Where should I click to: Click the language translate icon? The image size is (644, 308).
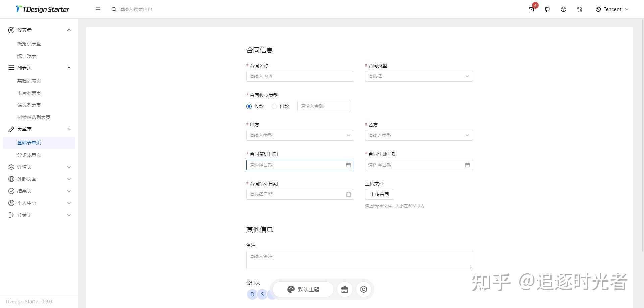[580, 9]
